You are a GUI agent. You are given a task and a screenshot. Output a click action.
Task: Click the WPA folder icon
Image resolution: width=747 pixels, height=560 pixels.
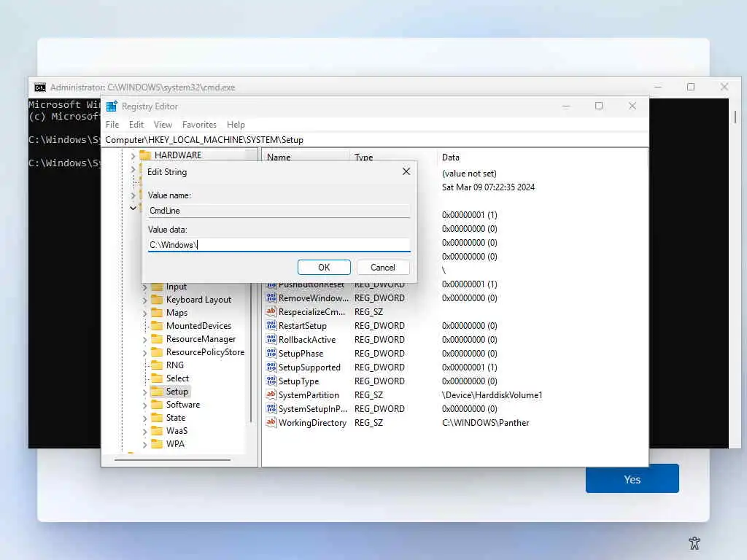157,444
